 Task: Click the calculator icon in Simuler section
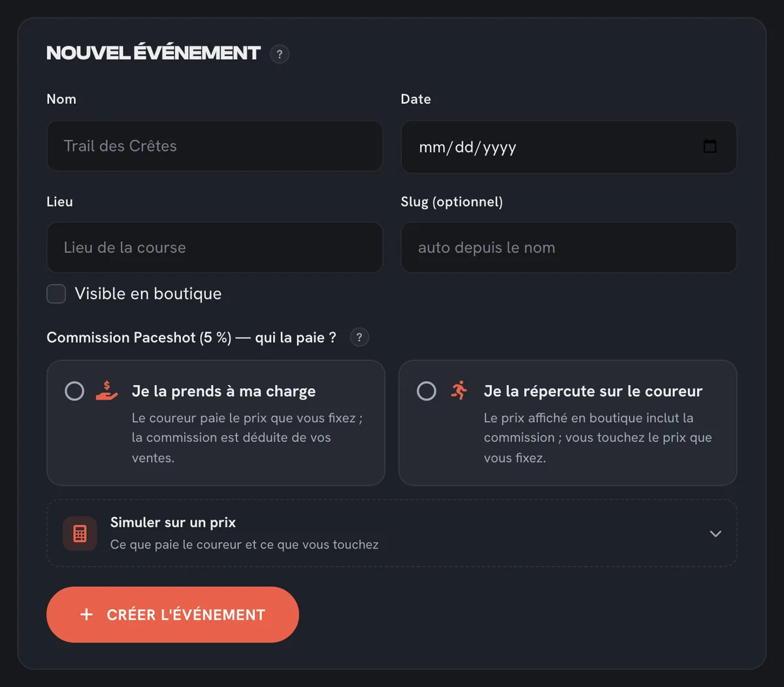pos(80,533)
